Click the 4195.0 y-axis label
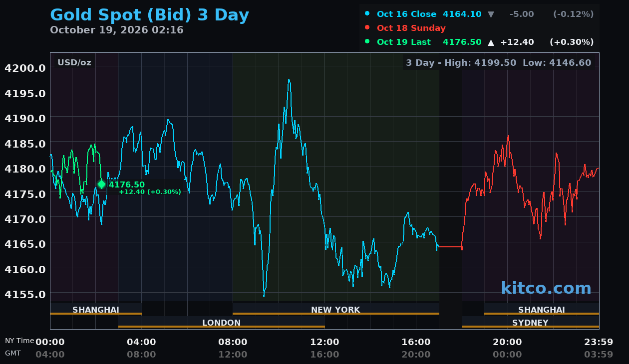Screen dimensions: 629x364 [x=25, y=93]
